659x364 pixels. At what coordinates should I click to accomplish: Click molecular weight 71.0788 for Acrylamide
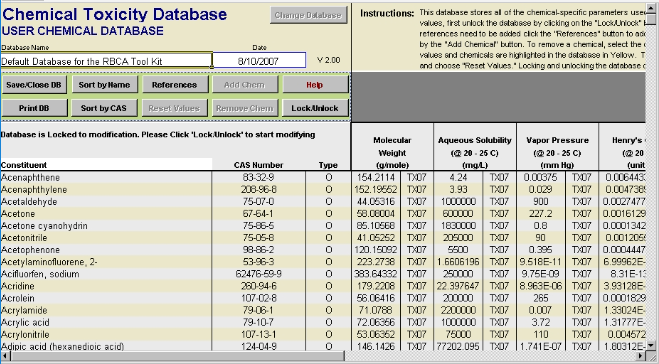[376, 311]
